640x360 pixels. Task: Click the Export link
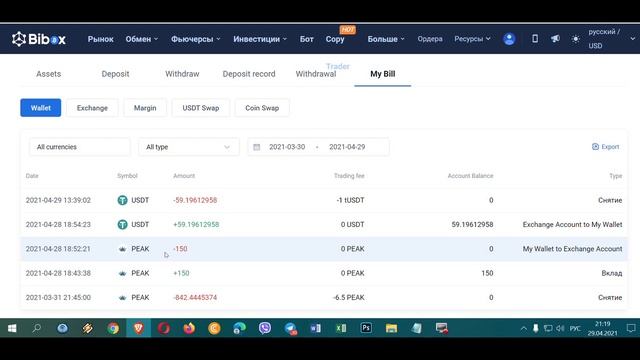(606, 147)
